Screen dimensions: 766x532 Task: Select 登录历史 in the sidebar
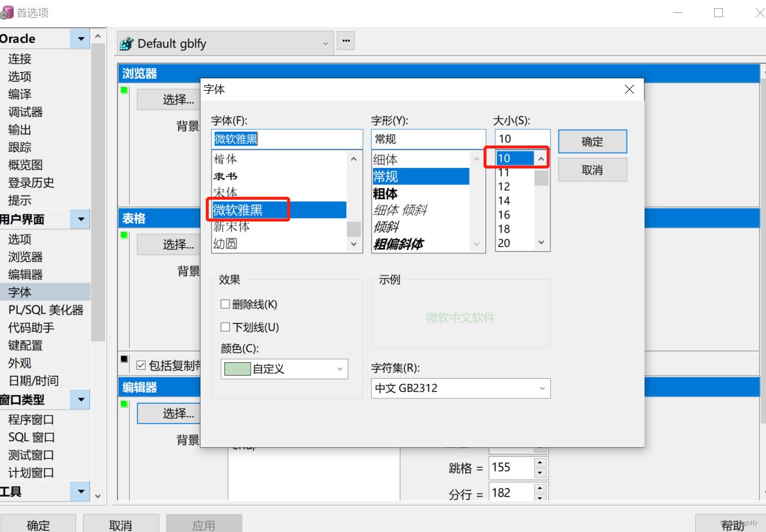[31, 183]
